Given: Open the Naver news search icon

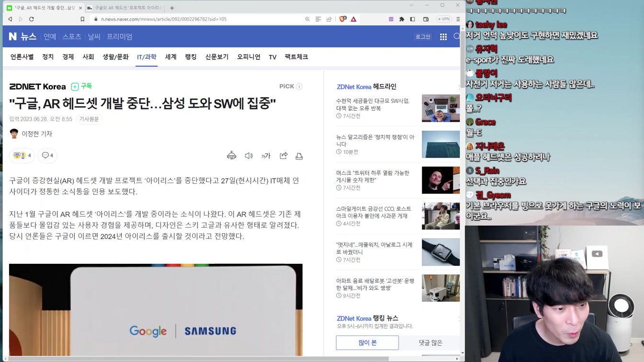Looking at the screenshot, I should click(457, 36).
